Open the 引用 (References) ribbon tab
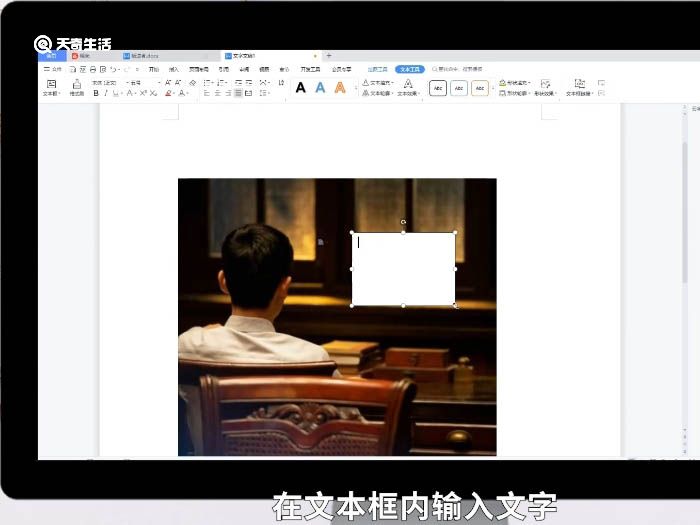 224,69
